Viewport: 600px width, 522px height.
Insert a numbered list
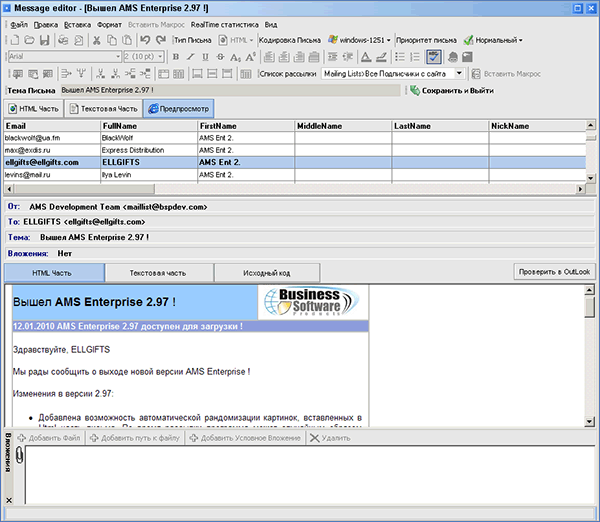[415, 57]
